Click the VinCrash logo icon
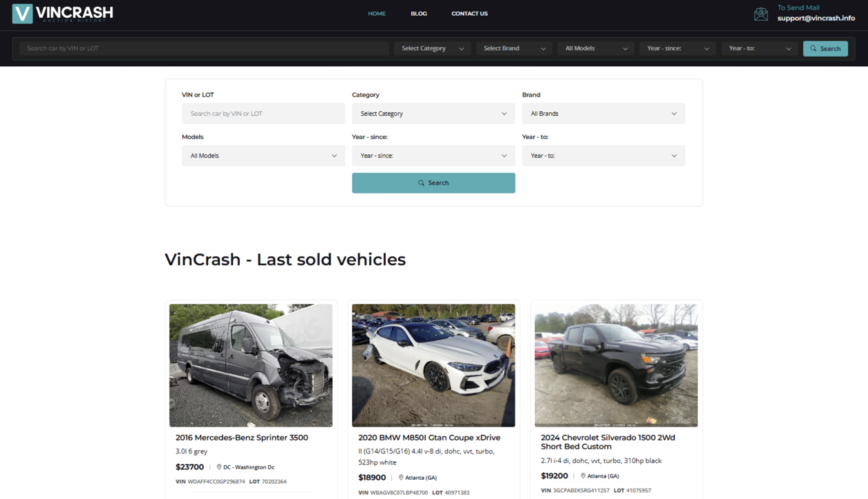Viewport: 868px width, 499px height. [22, 14]
